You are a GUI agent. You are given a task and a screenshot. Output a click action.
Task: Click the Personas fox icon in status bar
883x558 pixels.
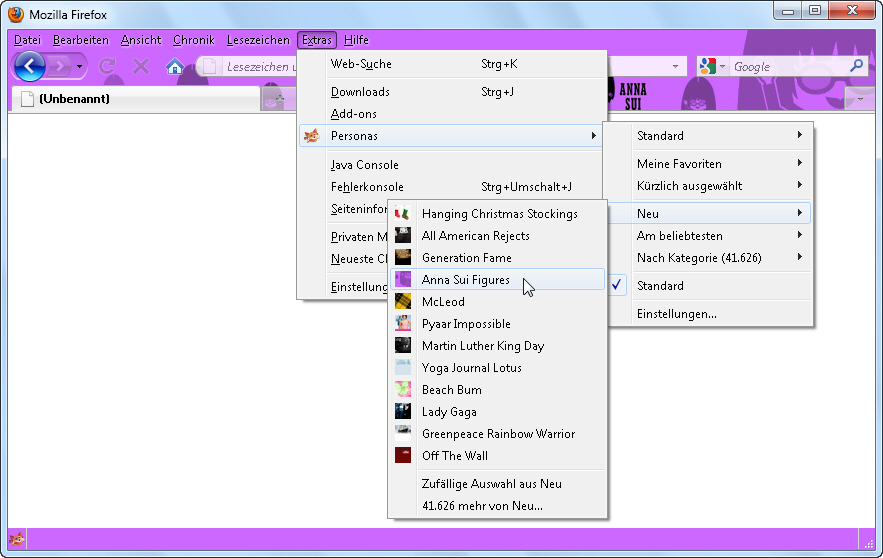click(x=17, y=540)
